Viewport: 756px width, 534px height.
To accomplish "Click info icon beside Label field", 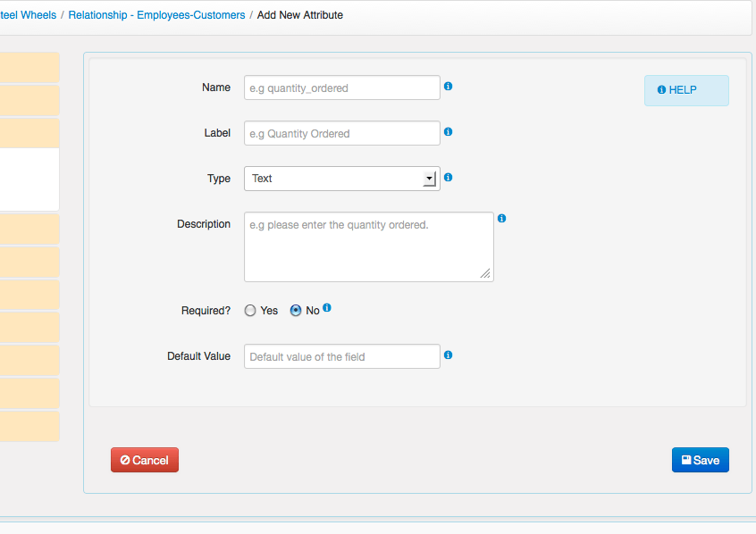I will pos(448,131).
